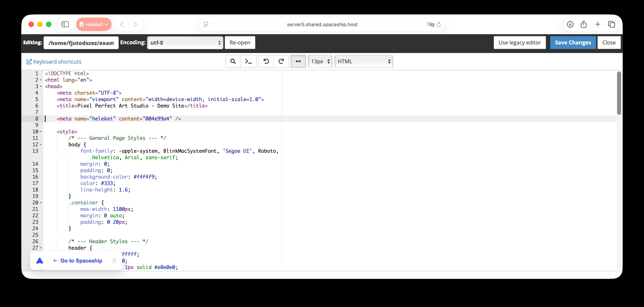Click the redo arrow icon

pyautogui.click(x=281, y=62)
